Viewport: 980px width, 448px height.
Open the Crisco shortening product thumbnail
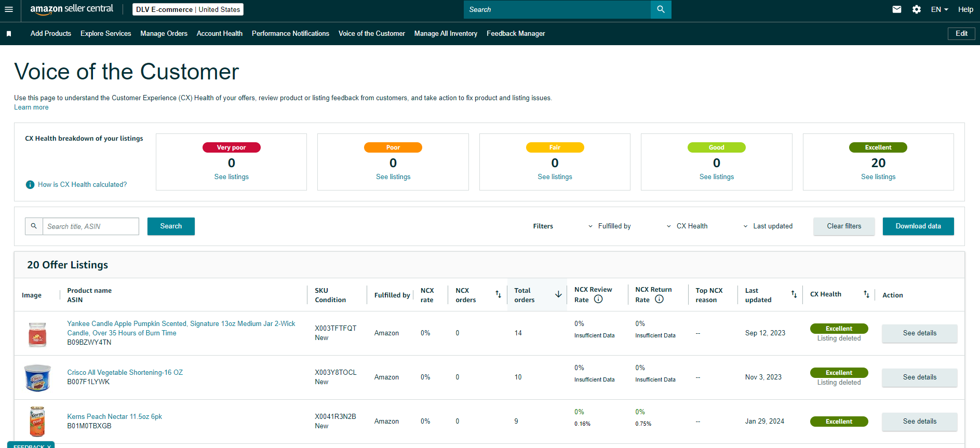tap(37, 377)
